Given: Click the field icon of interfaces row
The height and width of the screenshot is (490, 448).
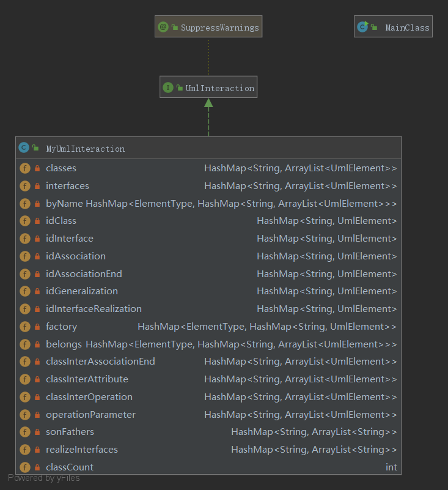Looking at the screenshot, I should pyautogui.click(x=25, y=186).
